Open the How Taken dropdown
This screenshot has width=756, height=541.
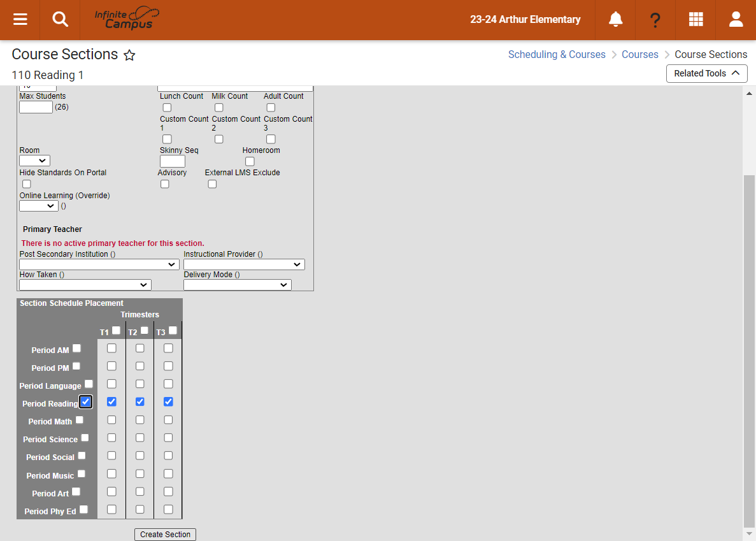85,284
